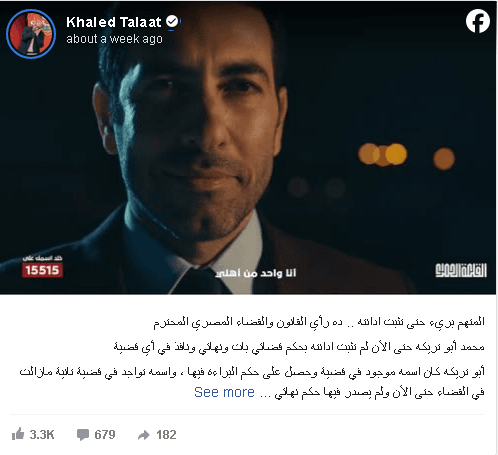Click the first line of Arabic post text

[x=319, y=322]
